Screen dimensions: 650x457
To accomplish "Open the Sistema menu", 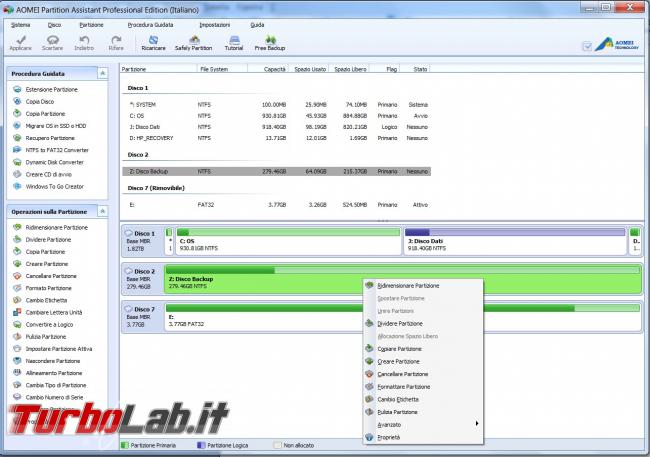I will pyautogui.click(x=21, y=25).
